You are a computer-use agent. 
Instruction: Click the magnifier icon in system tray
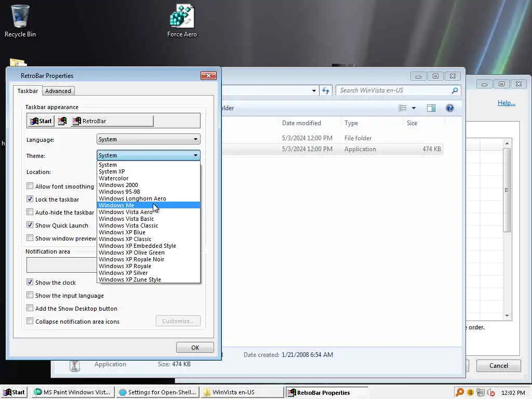coord(460,392)
